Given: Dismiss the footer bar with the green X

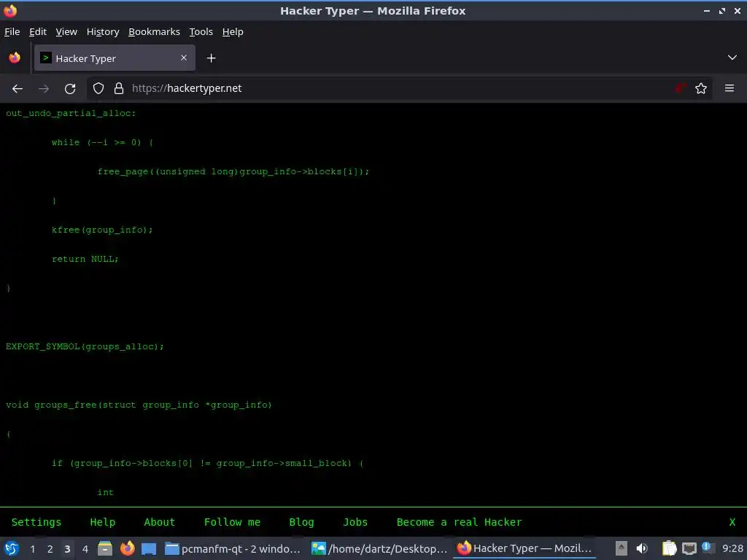Looking at the screenshot, I should [732, 522].
